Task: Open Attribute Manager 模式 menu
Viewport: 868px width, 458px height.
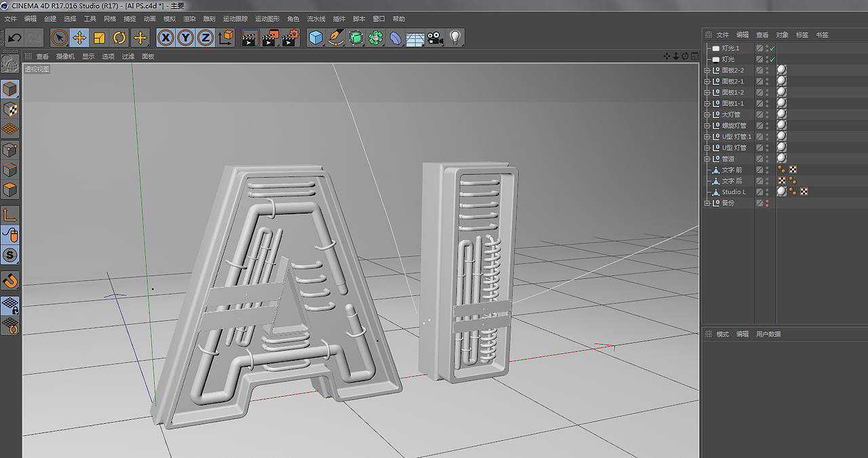Action: tap(723, 334)
